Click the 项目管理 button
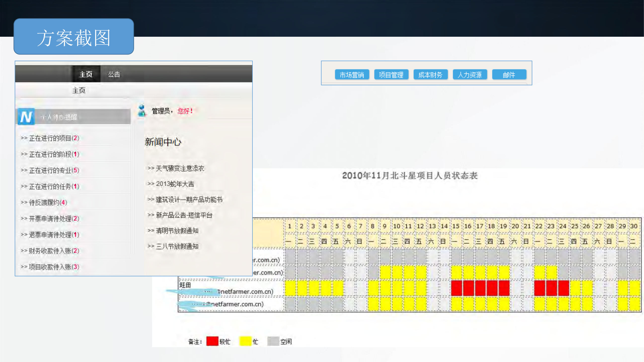 click(x=391, y=74)
